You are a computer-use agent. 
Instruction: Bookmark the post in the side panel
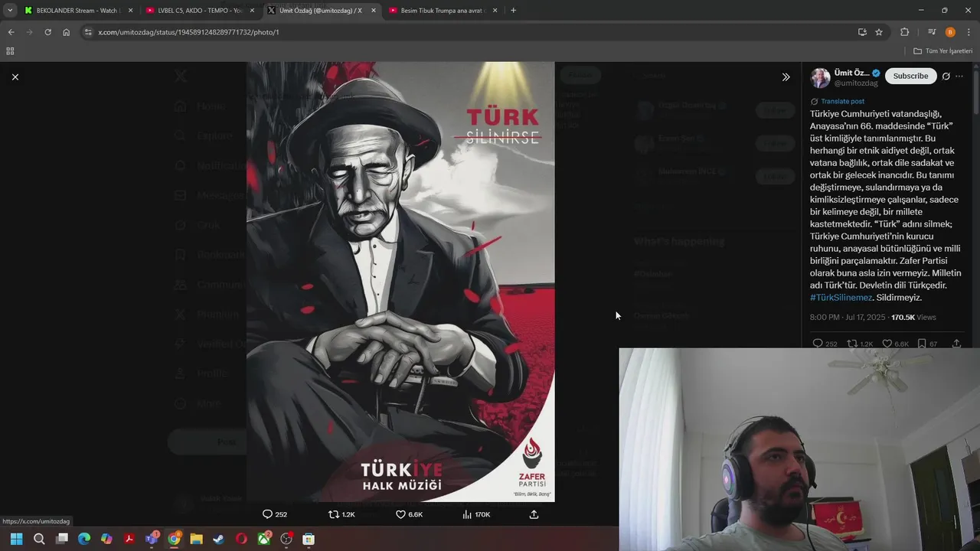pos(922,344)
